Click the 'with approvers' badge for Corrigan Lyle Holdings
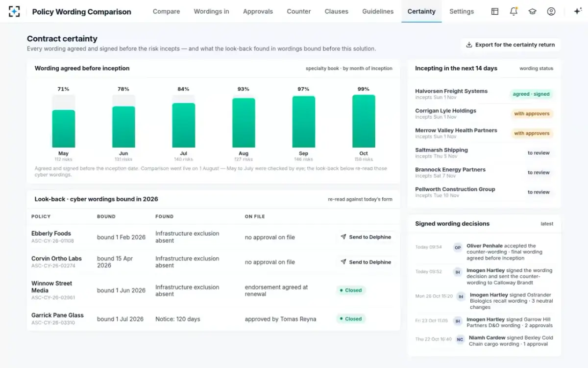Image resolution: width=588 pixels, height=368 pixels. 532,114
